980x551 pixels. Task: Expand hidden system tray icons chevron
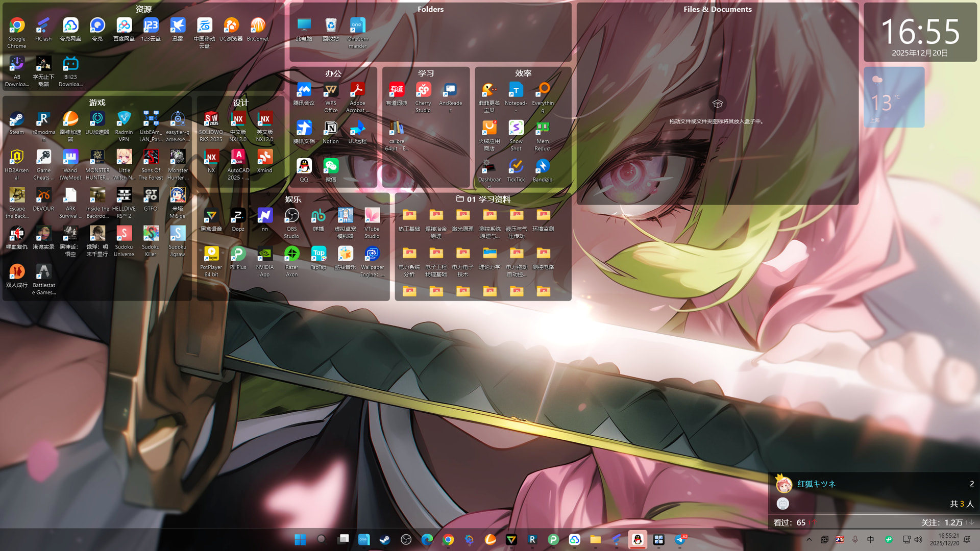(809, 540)
